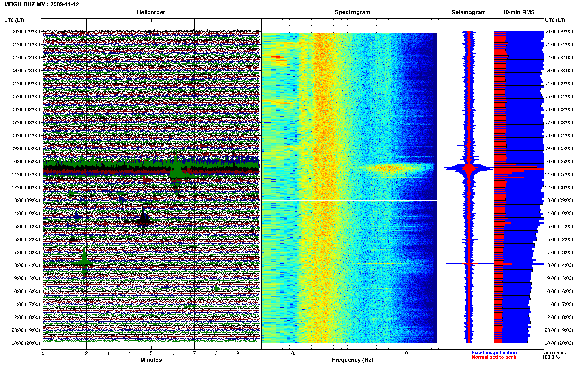Image resolution: width=588 pixels, height=368 pixels.
Task: Click the plot title 'MBGH BHZ MV : 2003-11-12'
Action: [42, 4]
